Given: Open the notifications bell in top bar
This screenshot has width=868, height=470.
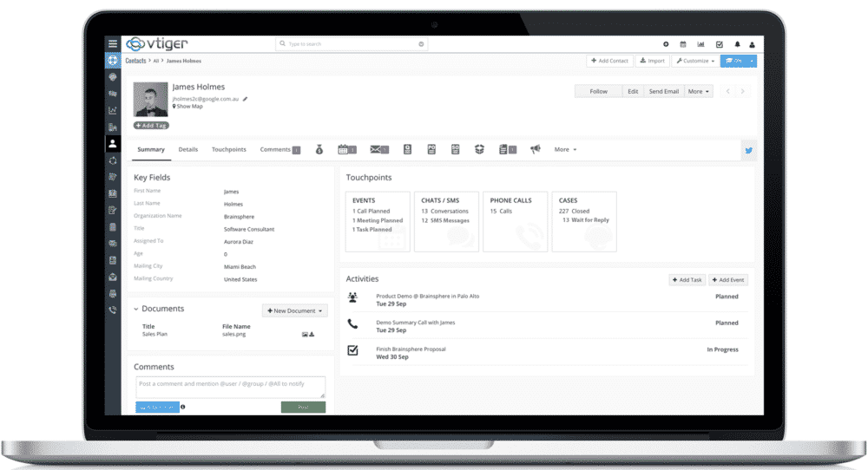Looking at the screenshot, I should coord(738,44).
